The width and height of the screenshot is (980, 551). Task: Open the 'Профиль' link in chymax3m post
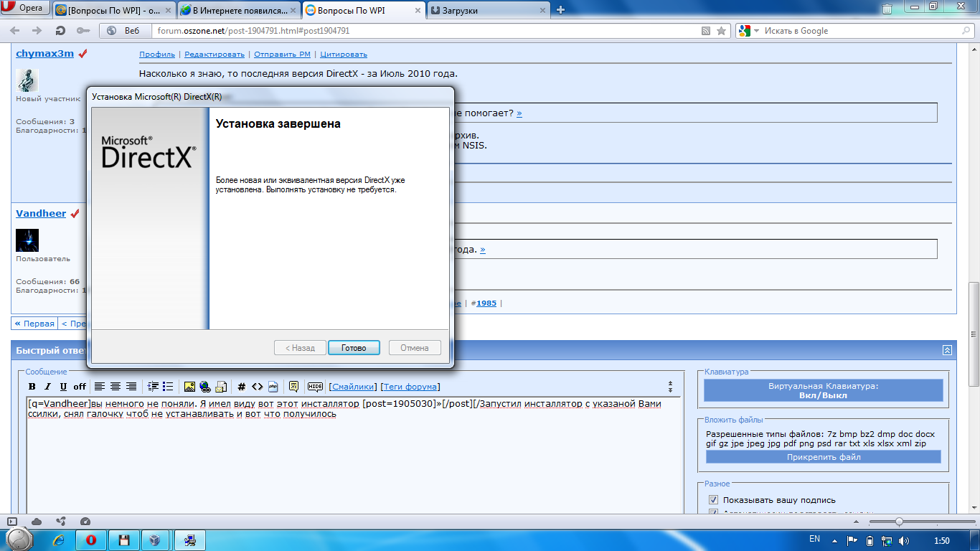point(157,54)
